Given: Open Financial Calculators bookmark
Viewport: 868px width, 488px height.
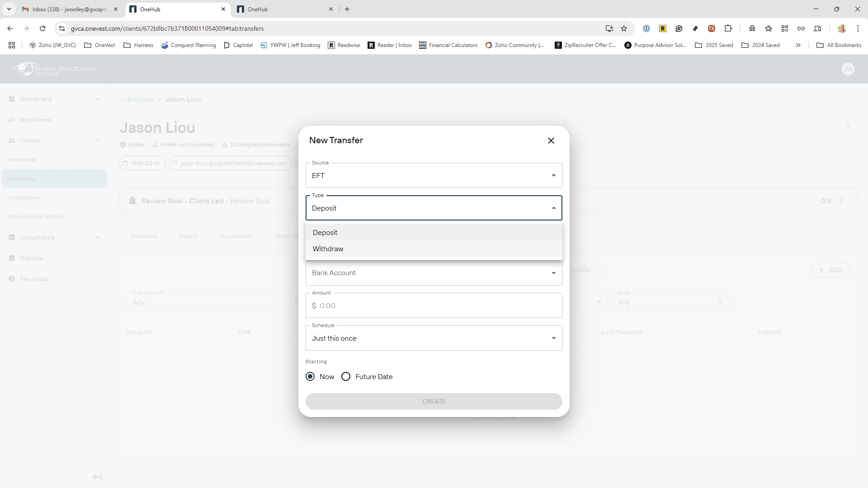Looking at the screenshot, I should tap(448, 45).
